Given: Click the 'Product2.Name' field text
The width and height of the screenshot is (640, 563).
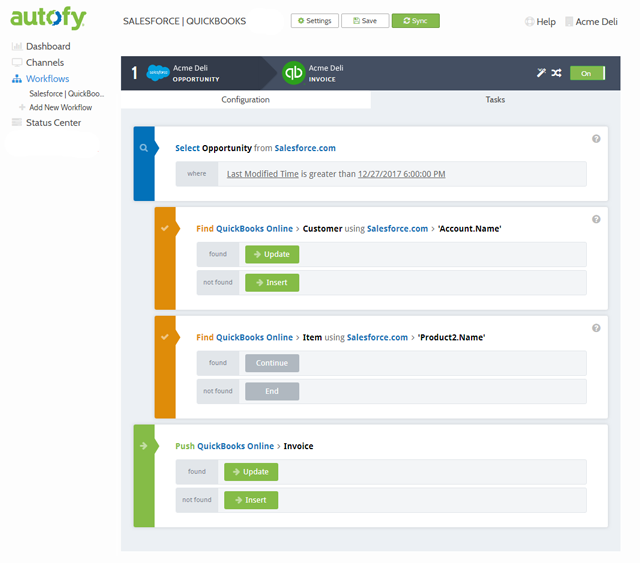Looking at the screenshot, I should click(x=451, y=337).
